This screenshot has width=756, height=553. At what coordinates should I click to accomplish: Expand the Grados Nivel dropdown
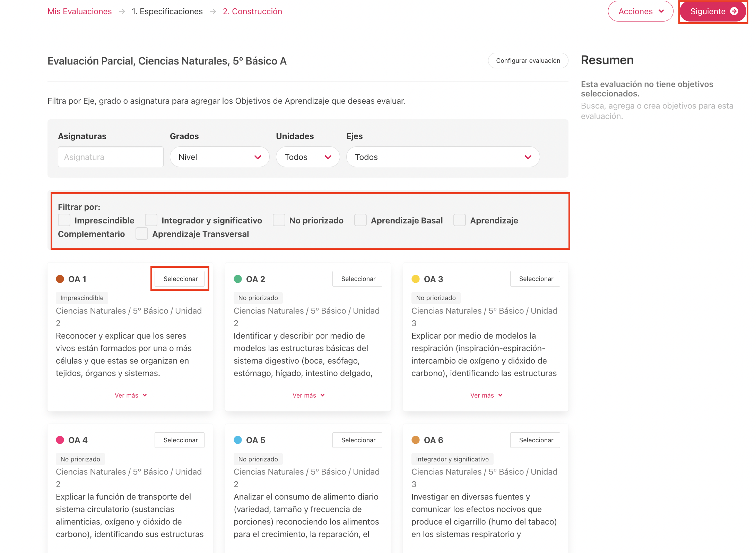point(219,157)
